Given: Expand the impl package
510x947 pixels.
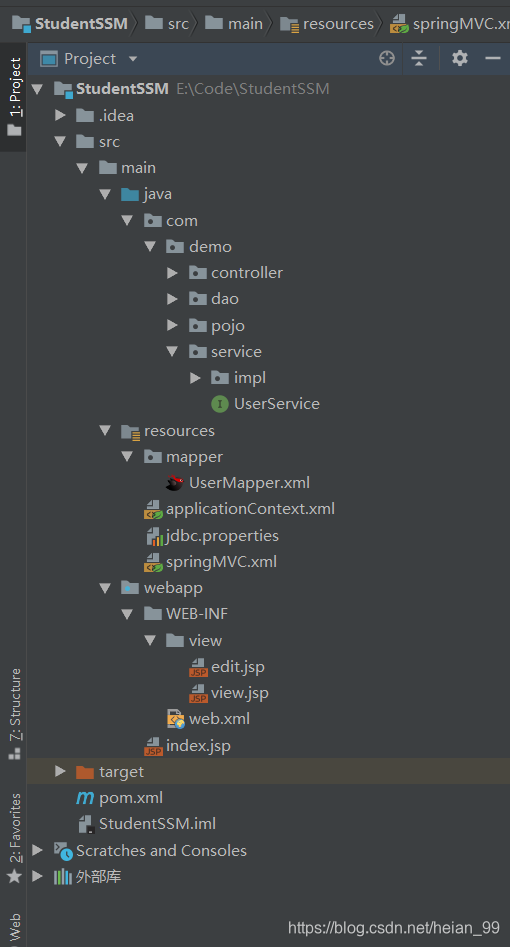Looking at the screenshot, I should [195, 378].
